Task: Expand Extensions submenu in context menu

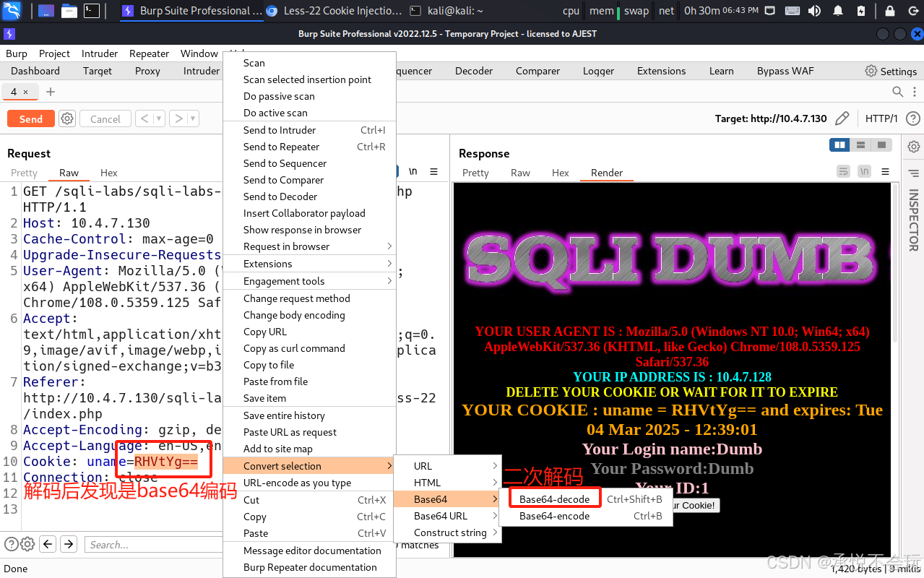Action: [x=309, y=264]
